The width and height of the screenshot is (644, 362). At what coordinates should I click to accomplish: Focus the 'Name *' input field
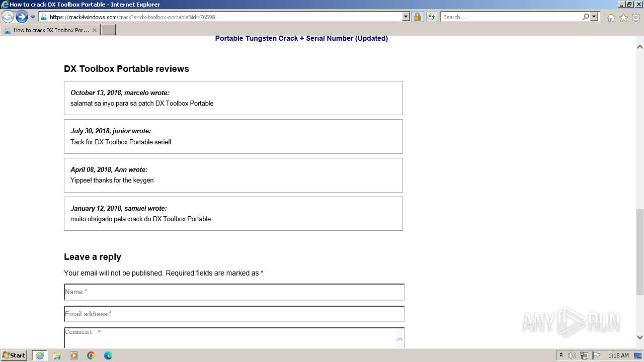234,292
